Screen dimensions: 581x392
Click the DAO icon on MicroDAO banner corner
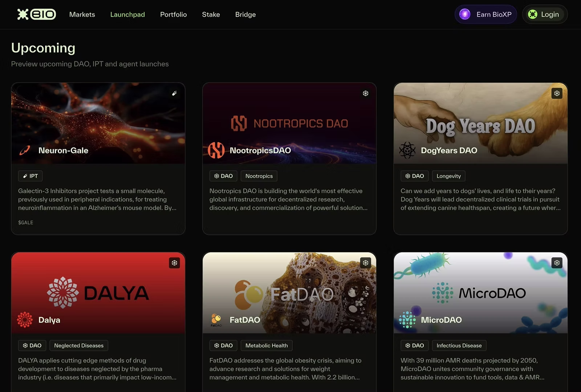(x=557, y=263)
